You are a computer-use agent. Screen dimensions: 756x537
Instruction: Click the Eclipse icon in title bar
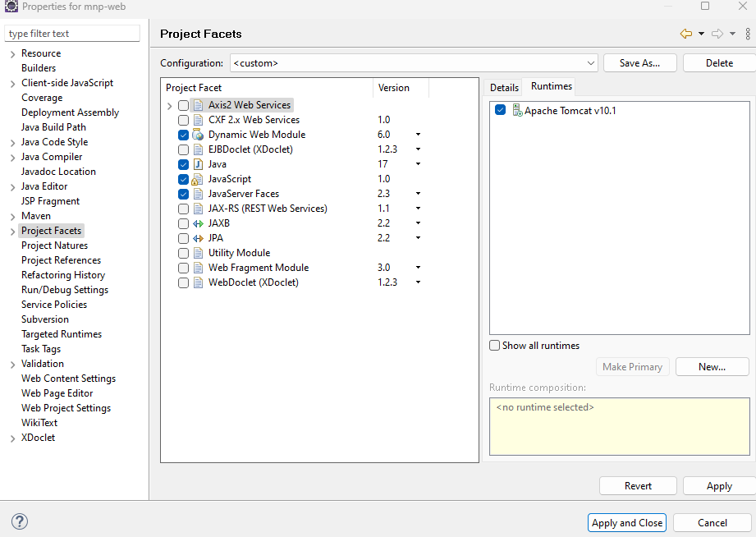tap(11, 7)
